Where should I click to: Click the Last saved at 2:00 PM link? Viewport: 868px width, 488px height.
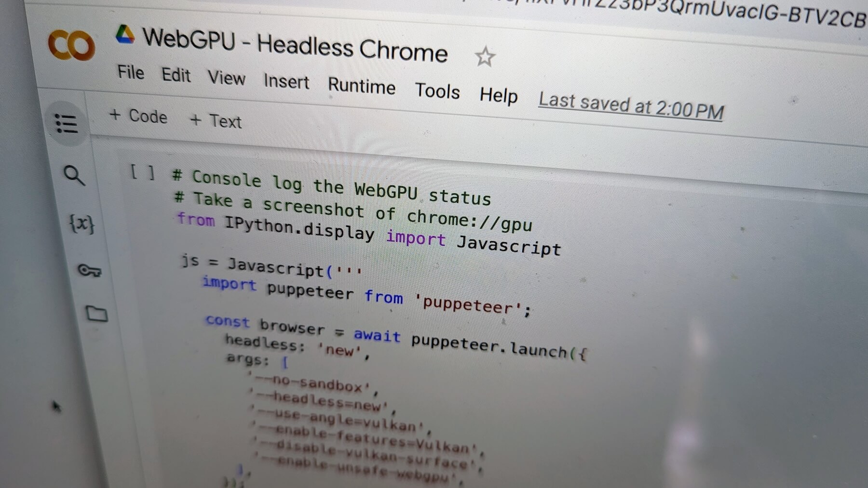pyautogui.click(x=631, y=106)
